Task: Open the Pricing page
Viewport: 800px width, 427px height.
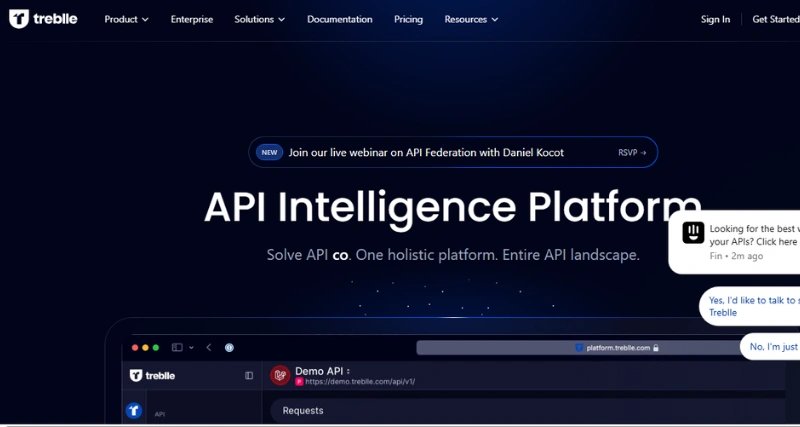Action: 408,19
